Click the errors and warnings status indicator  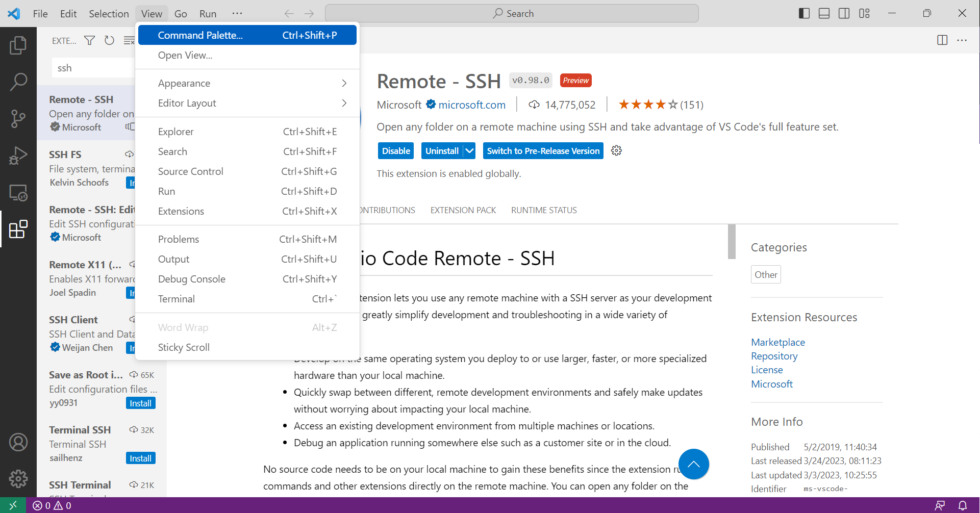click(52, 505)
